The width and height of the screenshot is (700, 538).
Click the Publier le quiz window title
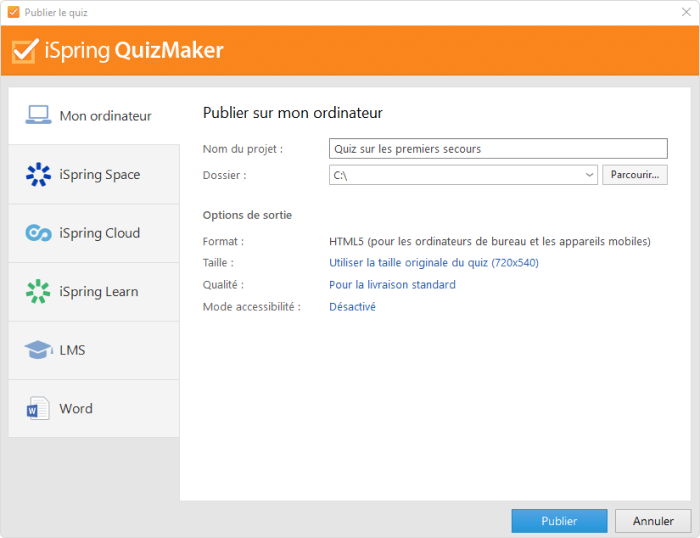click(x=56, y=13)
